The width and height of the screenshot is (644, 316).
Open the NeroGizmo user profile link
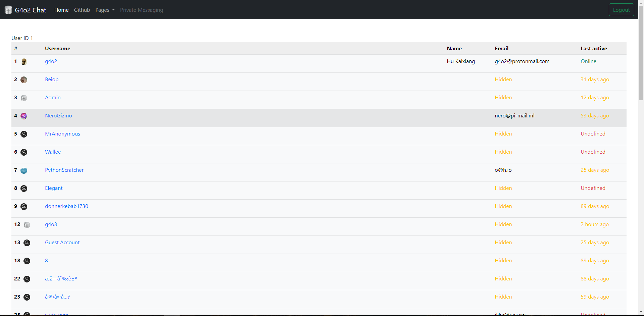58,116
